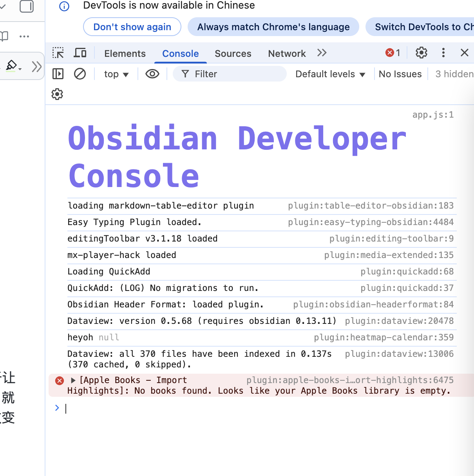Screen dimensions: 474x476
Task: Open the Default levels dropdown
Action: (x=330, y=74)
